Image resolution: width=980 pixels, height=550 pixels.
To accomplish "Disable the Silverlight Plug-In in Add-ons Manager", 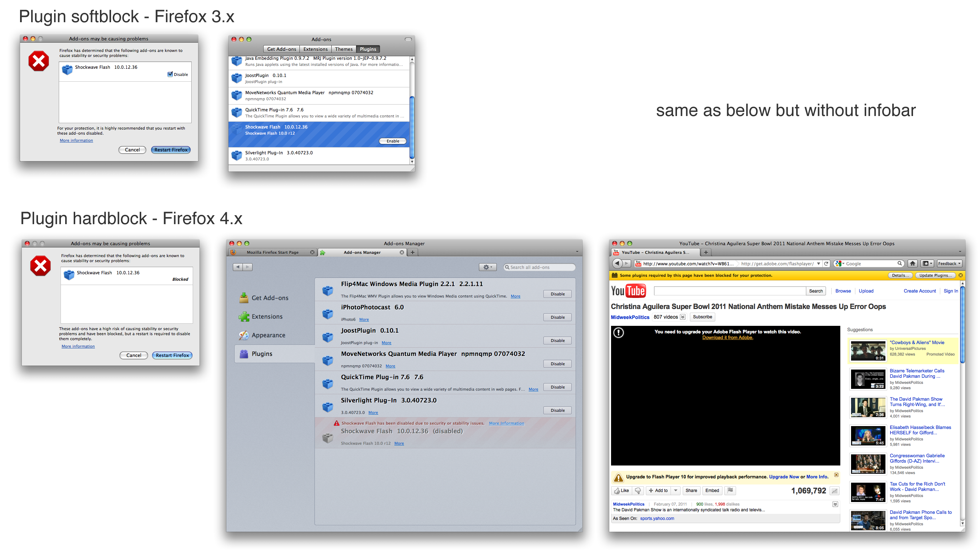I will tap(557, 410).
